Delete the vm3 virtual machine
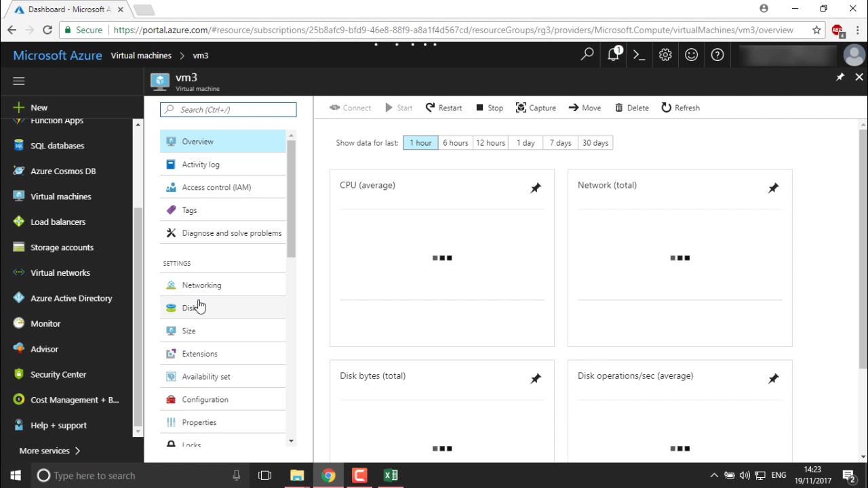The height and width of the screenshot is (488, 868). coord(631,108)
